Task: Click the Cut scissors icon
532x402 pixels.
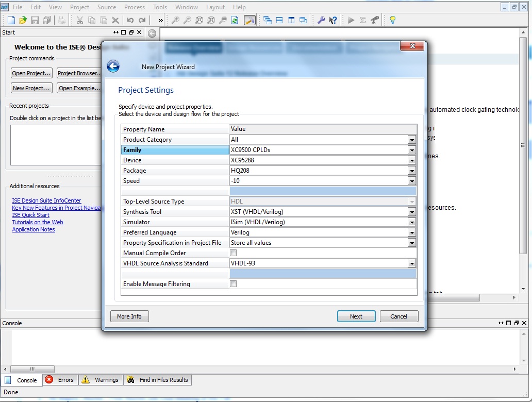Action: point(80,20)
